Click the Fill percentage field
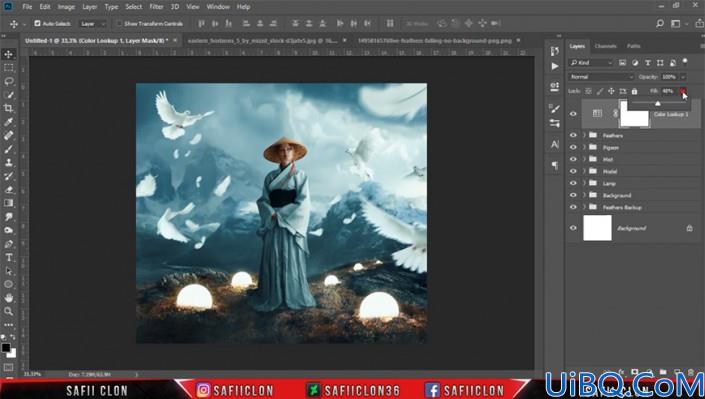This screenshot has height=399, width=705. click(668, 91)
